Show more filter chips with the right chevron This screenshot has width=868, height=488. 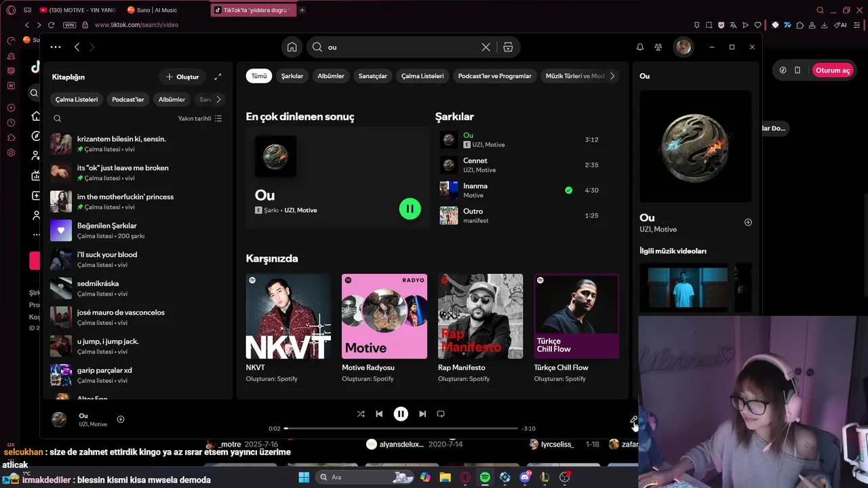pos(612,76)
